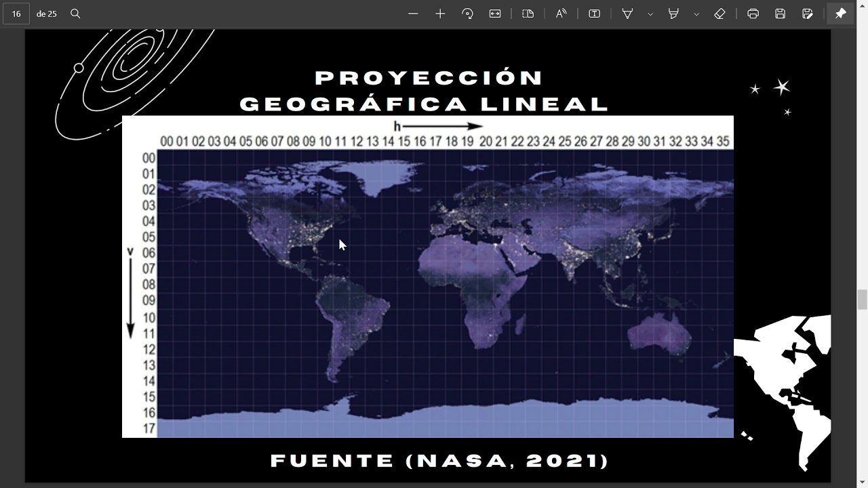Click the 'h' horizontal axis label
Screen dimensions: 868x488
(x=397, y=126)
